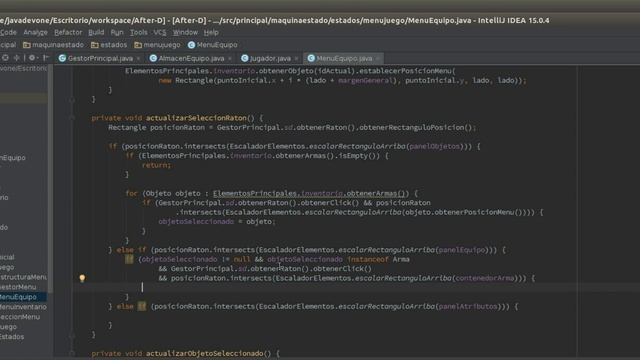Click the estados breadcrumb folder
This screenshot has height=360, width=640.
[109, 45]
